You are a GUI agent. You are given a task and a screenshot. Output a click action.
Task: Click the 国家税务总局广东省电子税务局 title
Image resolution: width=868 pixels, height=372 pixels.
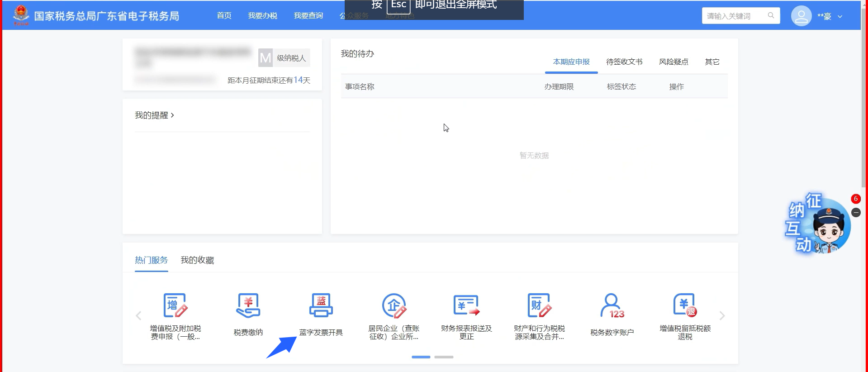click(107, 16)
